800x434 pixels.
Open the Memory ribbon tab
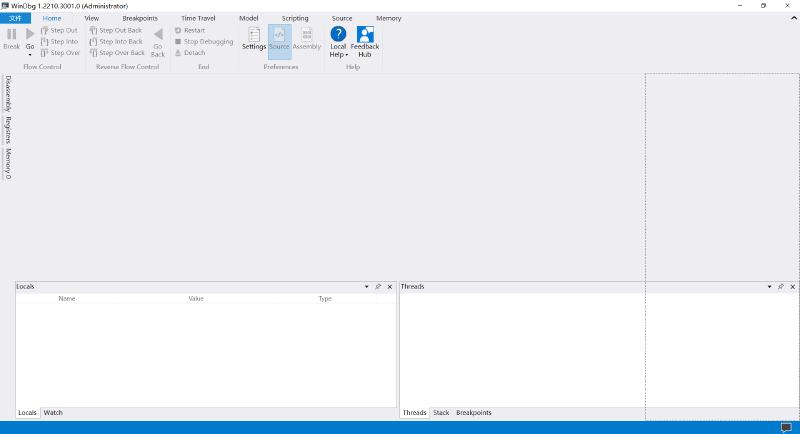click(x=389, y=18)
